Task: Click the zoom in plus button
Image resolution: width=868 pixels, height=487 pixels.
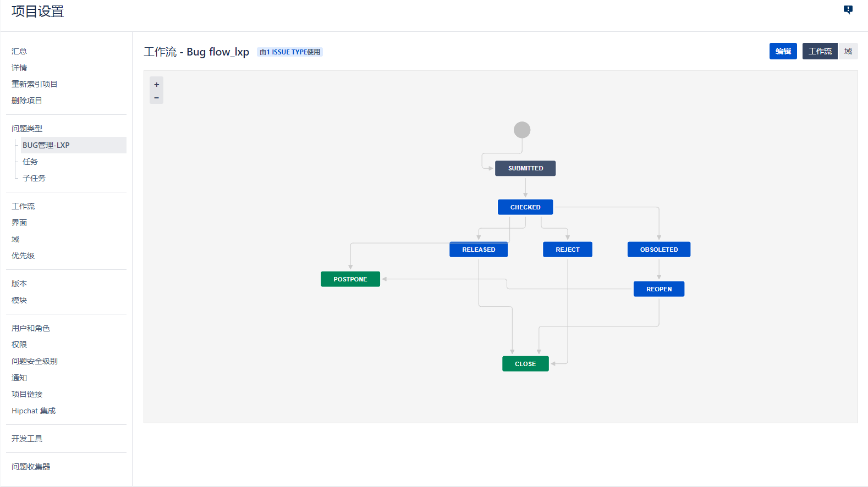Action: pyautogui.click(x=157, y=85)
